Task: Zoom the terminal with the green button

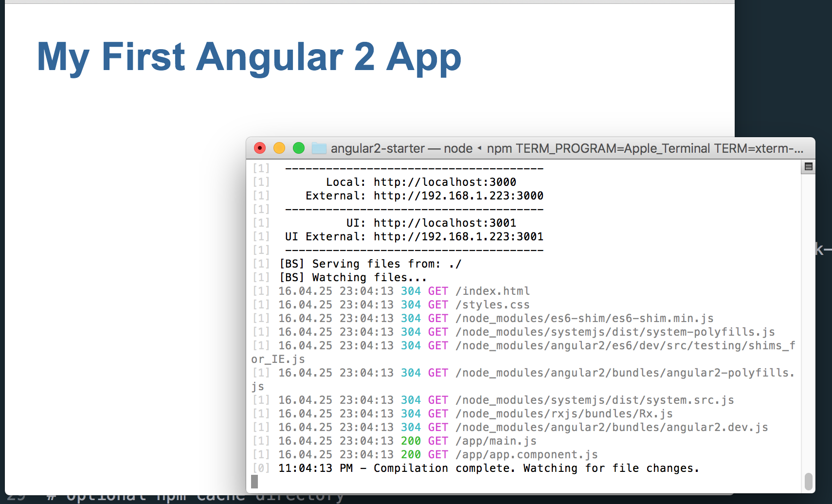Action: 299,148
